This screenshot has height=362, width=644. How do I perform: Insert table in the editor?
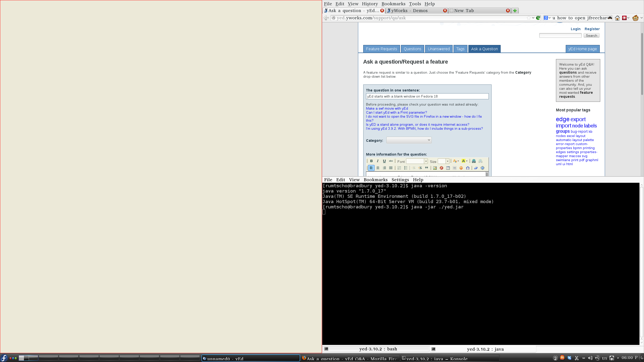(x=448, y=168)
